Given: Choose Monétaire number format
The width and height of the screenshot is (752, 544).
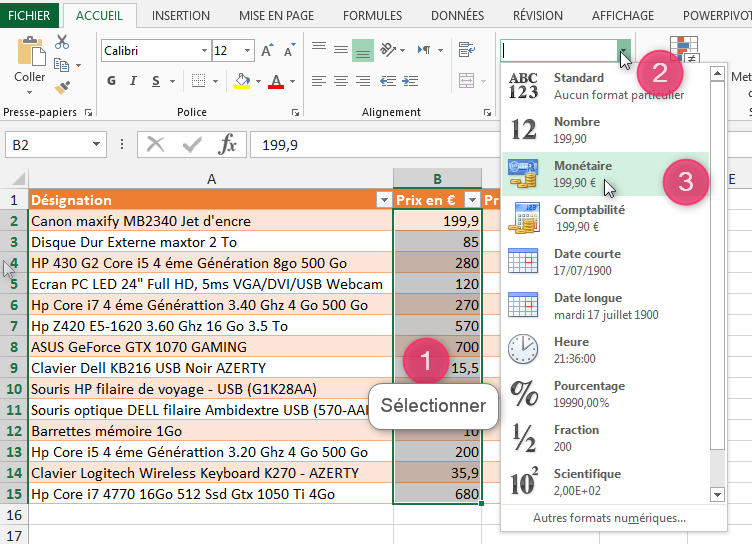Looking at the screenshot, I should pos(605,174).
